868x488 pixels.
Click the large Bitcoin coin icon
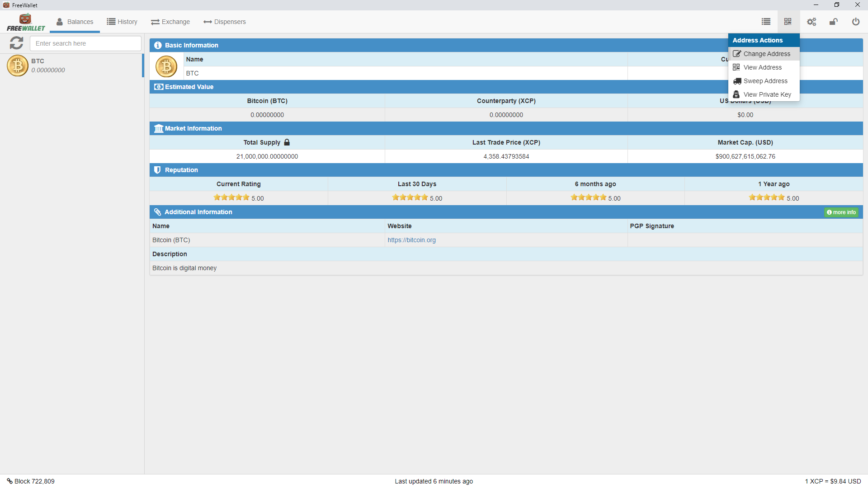tap(166, 66)
